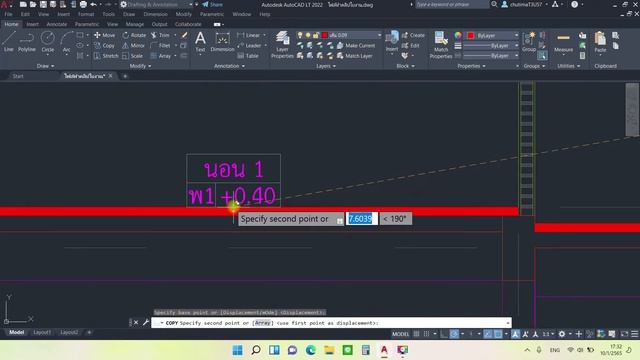Select the Line tool
The image size is (640, 360).
click(x=8, y=42)
